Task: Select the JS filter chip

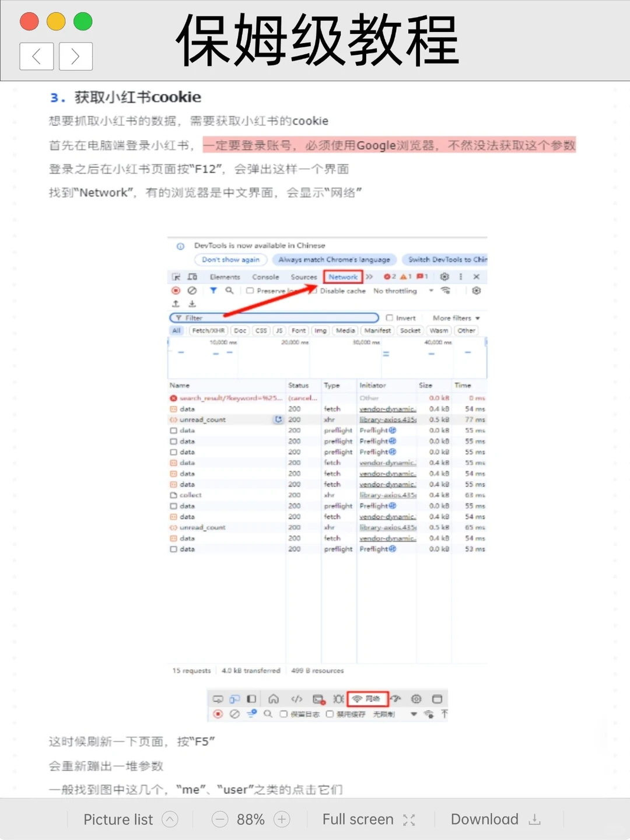Action: 279,331
